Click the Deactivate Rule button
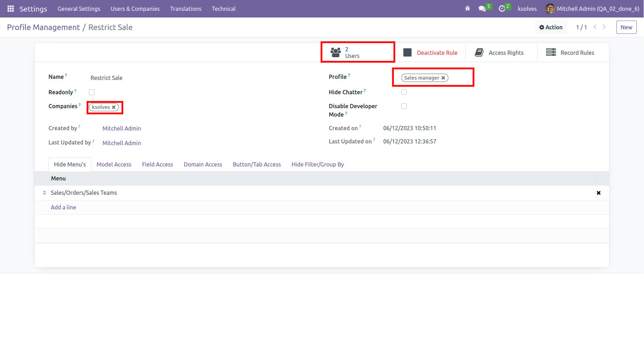This screenshot has width=644, height=342. 430,53
